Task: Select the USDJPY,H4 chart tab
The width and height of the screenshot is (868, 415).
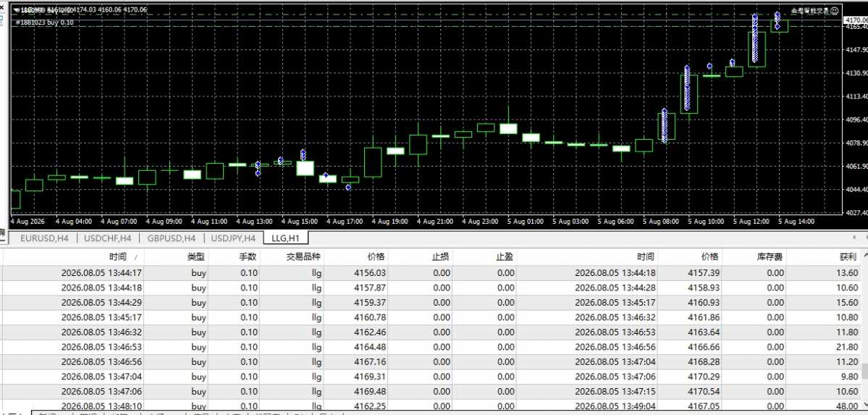Action: [234, 238]
